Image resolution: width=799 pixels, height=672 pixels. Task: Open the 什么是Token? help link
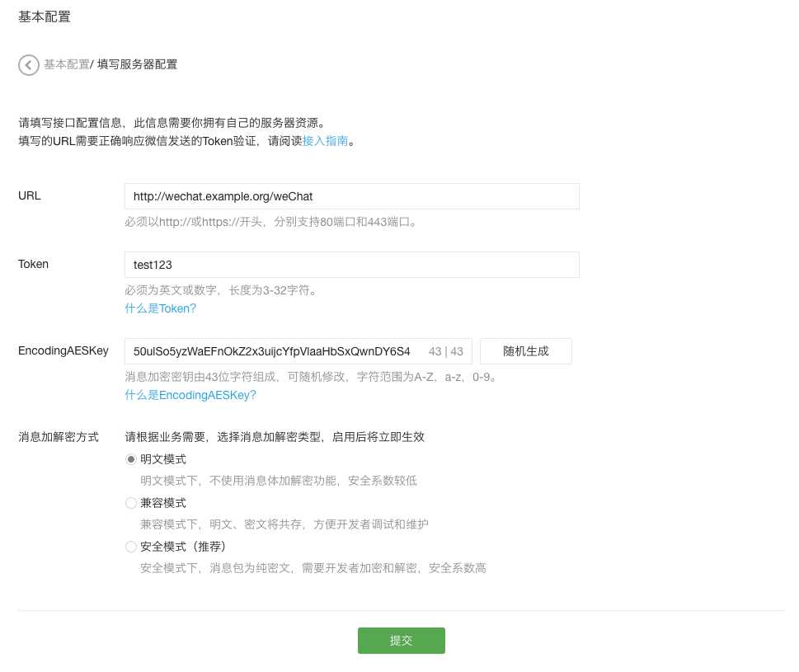[161, 308]
